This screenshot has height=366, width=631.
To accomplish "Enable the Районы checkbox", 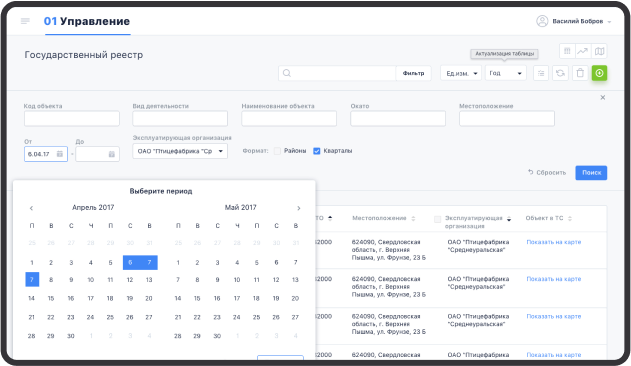I will (x=277, y=151).
